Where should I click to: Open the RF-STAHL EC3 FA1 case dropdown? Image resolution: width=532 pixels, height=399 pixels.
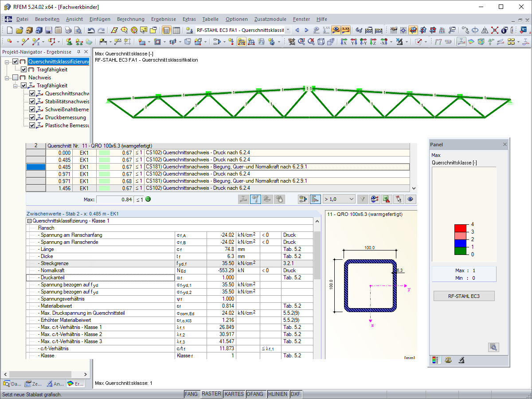(288, 30)
